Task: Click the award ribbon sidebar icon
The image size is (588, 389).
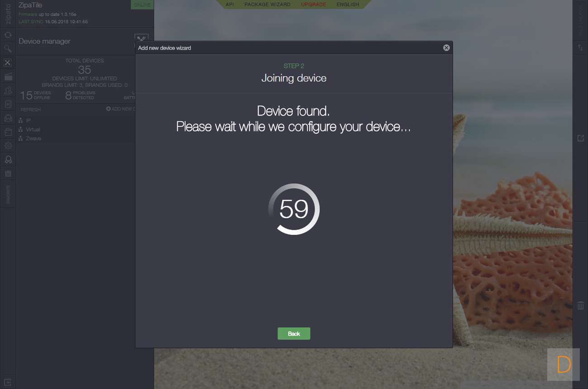Action: click(x=8, y=160)
